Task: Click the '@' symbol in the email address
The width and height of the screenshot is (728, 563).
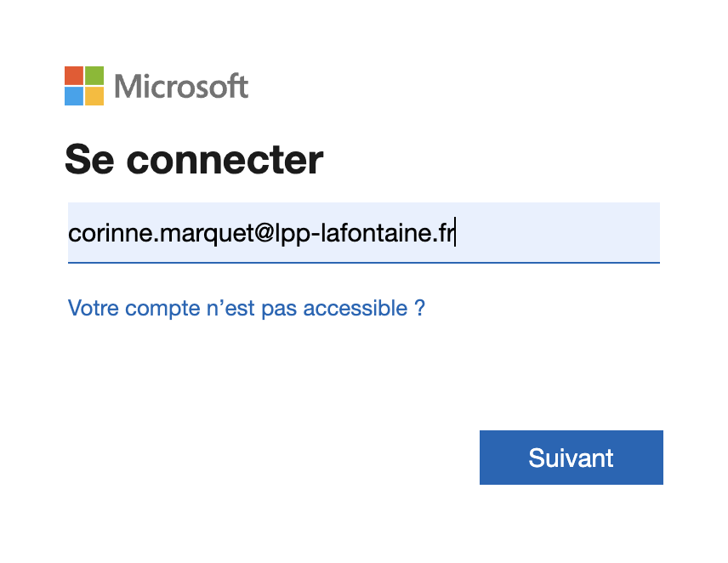Action: click(x=264, y=232)
